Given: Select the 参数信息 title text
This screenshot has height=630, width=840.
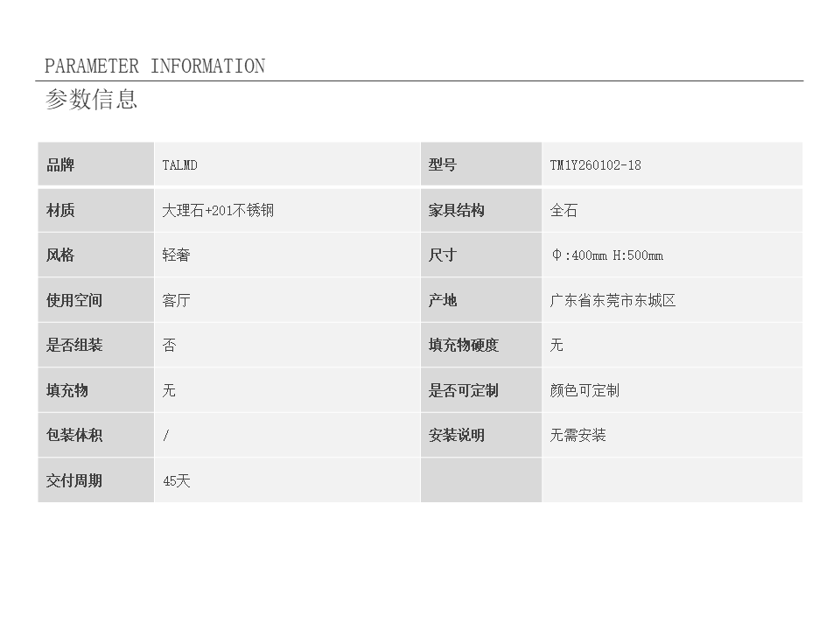Looking at the screenshot, I should [x=92, y=100].
